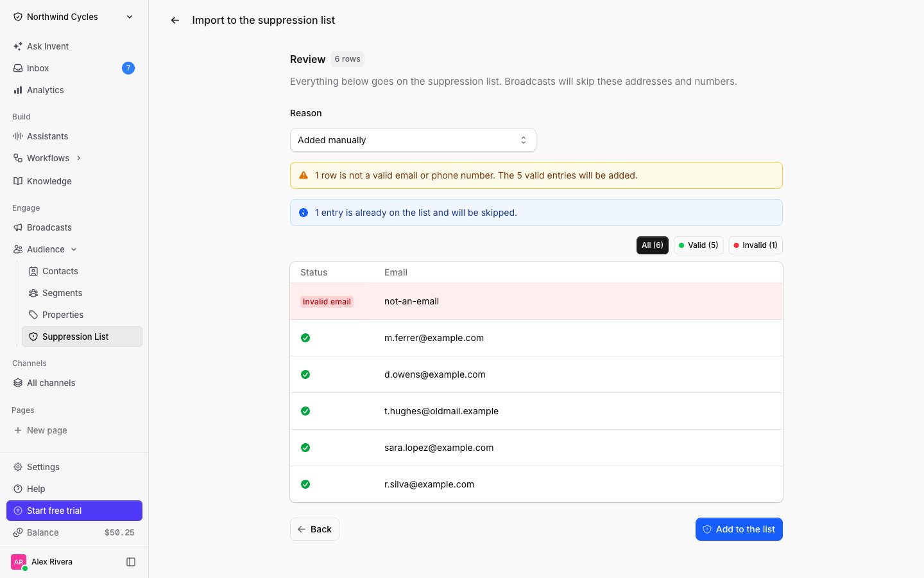Select d.owens@example.com row
The height and width of the screenshot is (578, 924).
coord(536,374)
